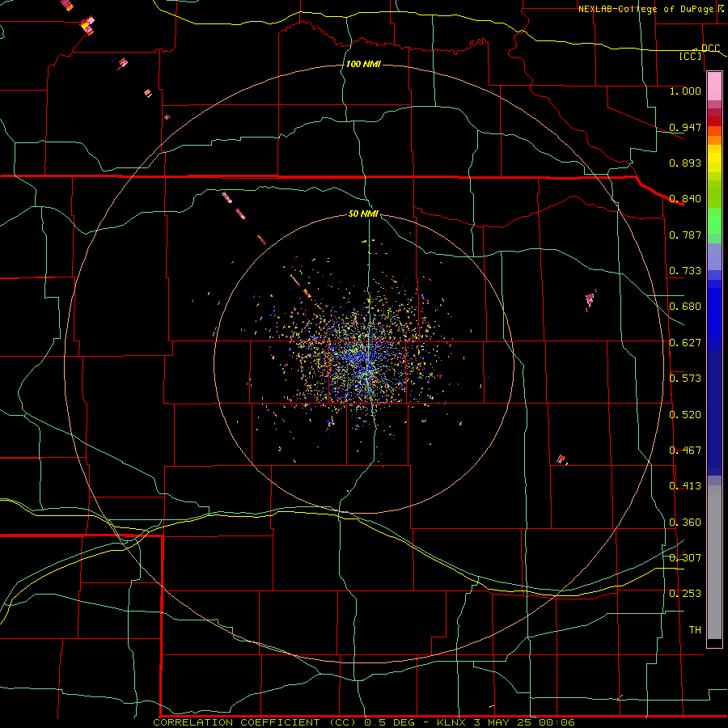Click the 0.573 legend value
This screenshot has width=728, height=728.
pyautogui.click(x=685, y=379)
